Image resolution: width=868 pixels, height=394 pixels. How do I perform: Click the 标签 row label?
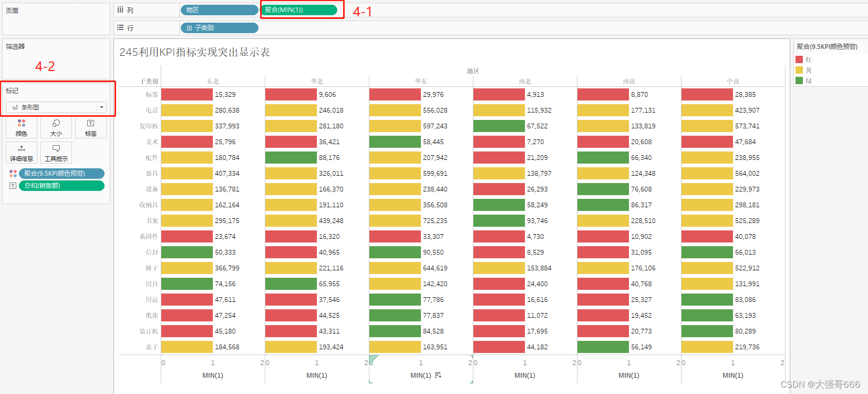[152, 94]
